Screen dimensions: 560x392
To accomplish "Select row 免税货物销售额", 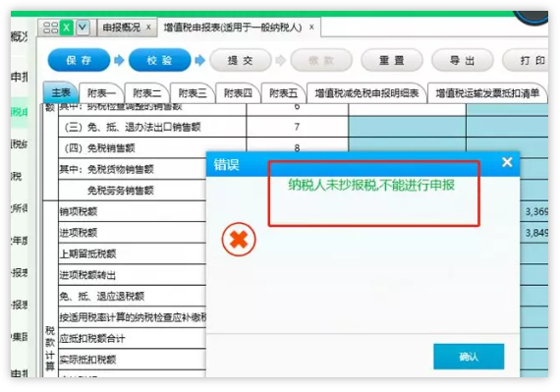I will point(133,169).
